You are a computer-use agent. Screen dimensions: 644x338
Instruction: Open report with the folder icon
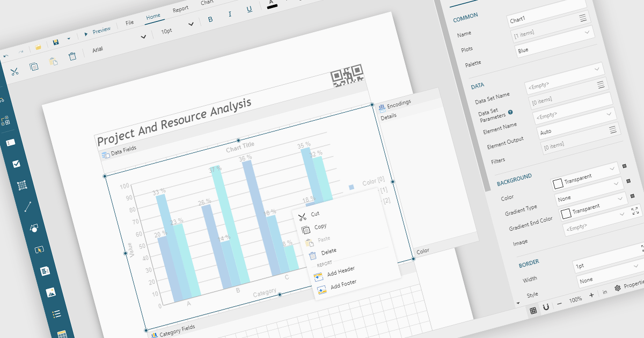38,47
